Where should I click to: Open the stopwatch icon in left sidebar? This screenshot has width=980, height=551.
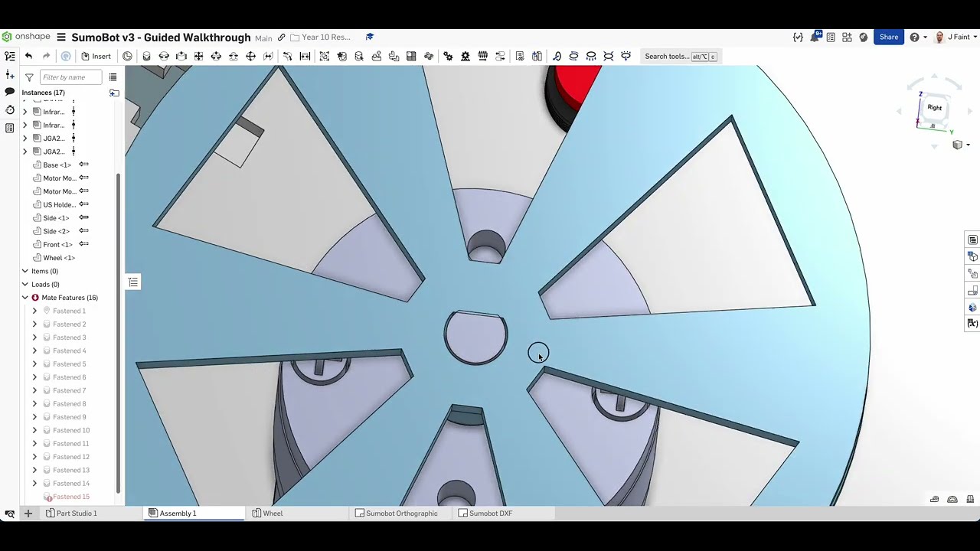9,109
